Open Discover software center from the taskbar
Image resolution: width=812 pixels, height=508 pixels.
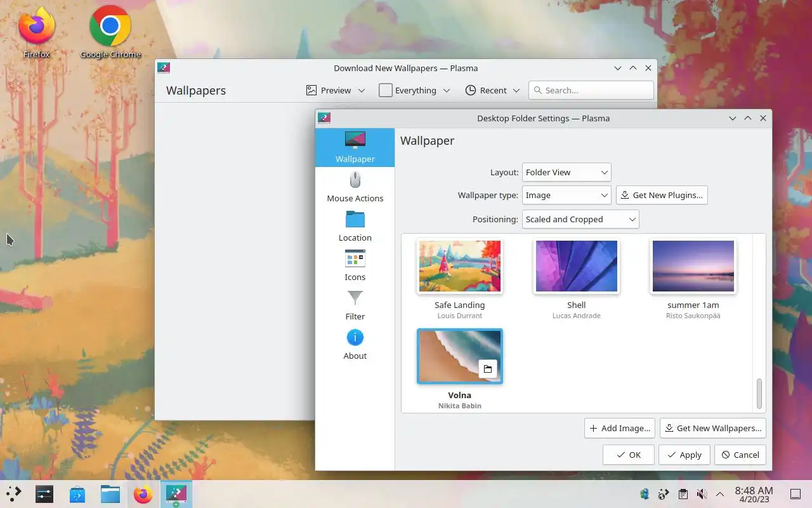[77, 494]
